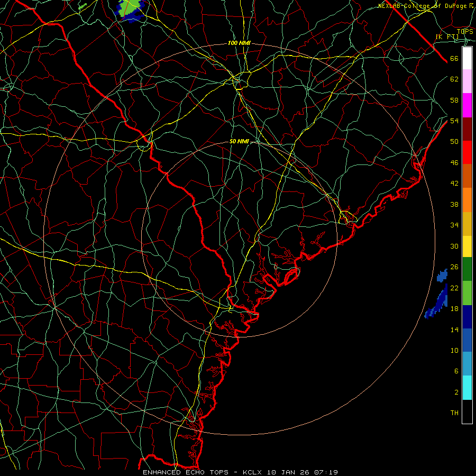Click the legend value 62
This screenshot has height=476, width=476.
[x=454, y=79]
